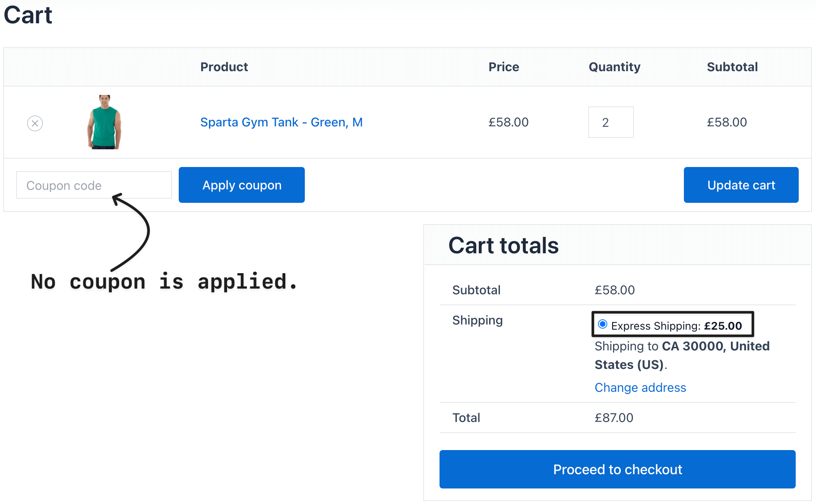The image size is (816, 504).
Task: Click the Cart totals heading
Action: (503, 246)
